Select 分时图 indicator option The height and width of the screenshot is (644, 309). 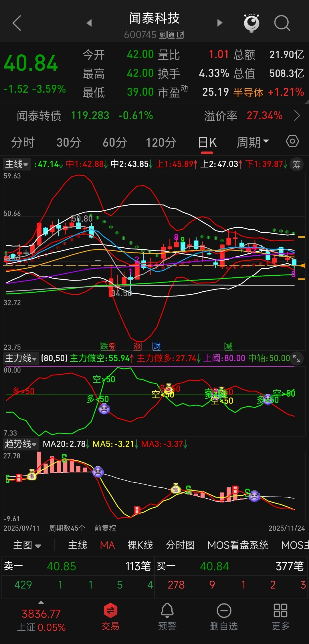pos(180,545)
